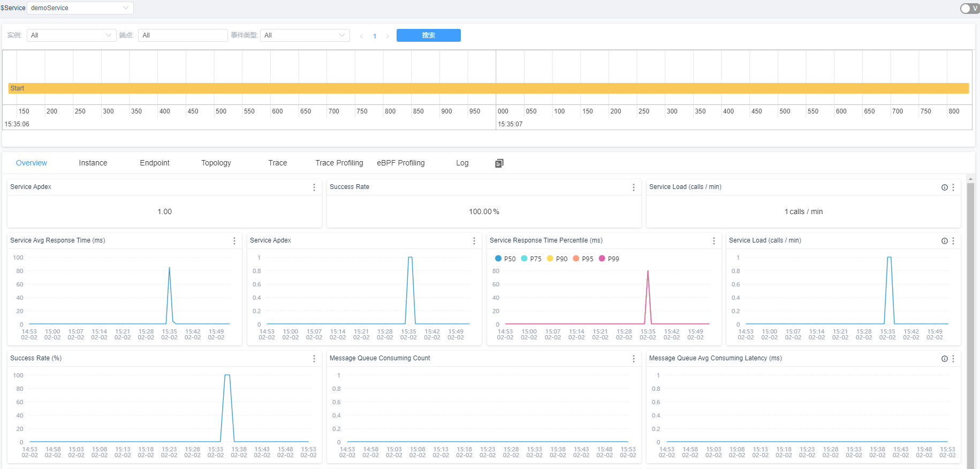Show info tip for Service Load card
Image resolution: width=980 pixels, height=469 pixels.
coord(944,187)
